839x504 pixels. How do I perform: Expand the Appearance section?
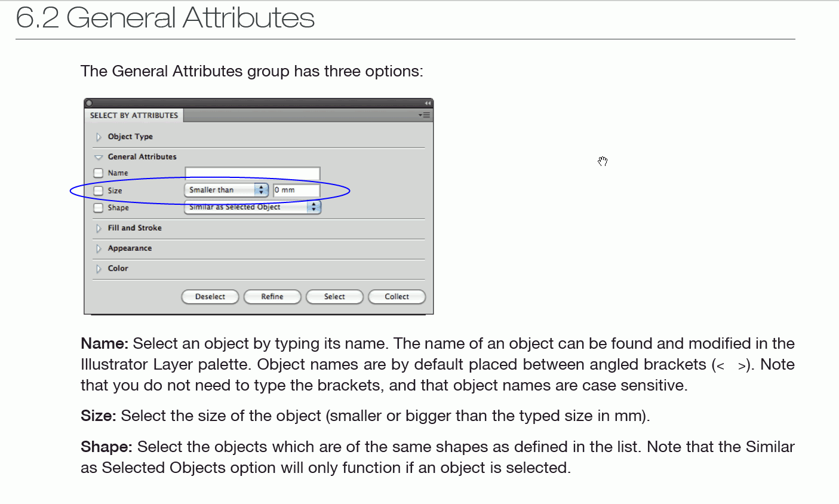(x=99, y=248)
